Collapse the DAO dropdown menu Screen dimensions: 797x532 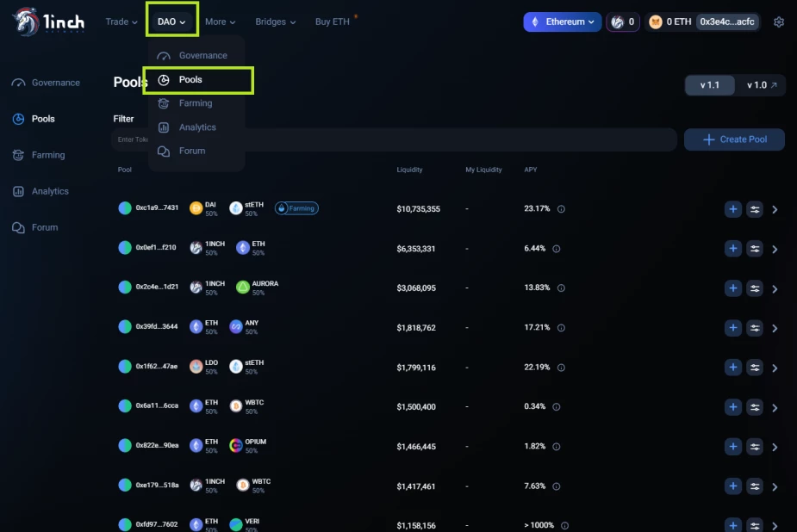[171, 22]
